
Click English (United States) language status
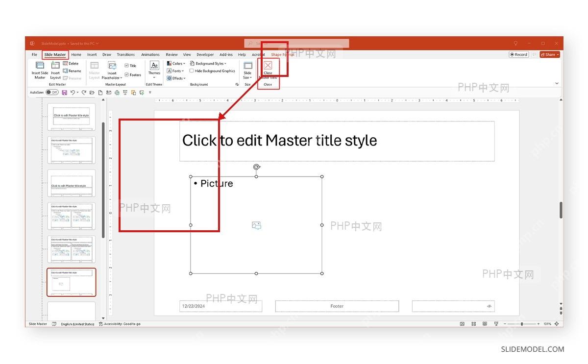[x=77, y=324]
